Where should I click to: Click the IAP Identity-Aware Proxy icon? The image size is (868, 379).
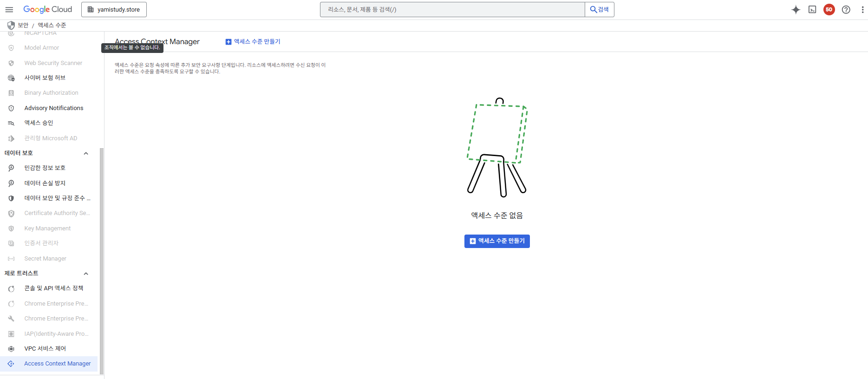pyautogui.click(x=11, y=334)
